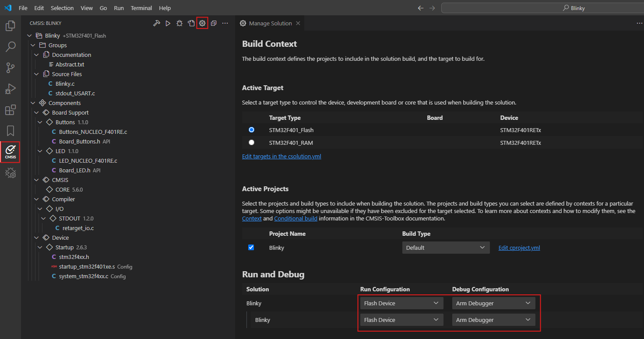644x339 pixels.
Task: Open the Source Control view icon
Action: [x=11, y=68]
